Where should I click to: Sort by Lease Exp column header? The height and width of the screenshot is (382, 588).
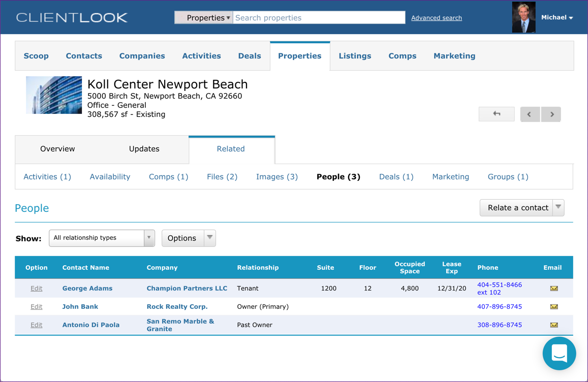451,268
